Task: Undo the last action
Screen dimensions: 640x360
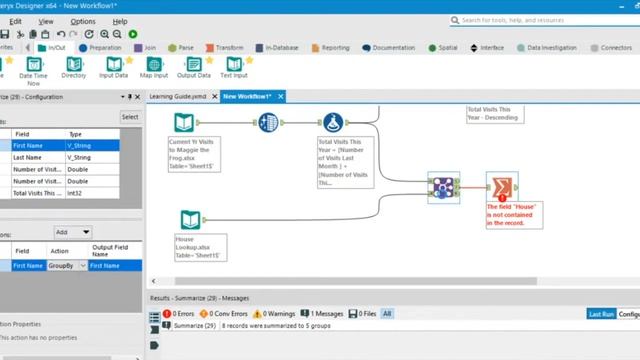Action: click(x=61, y=34)
